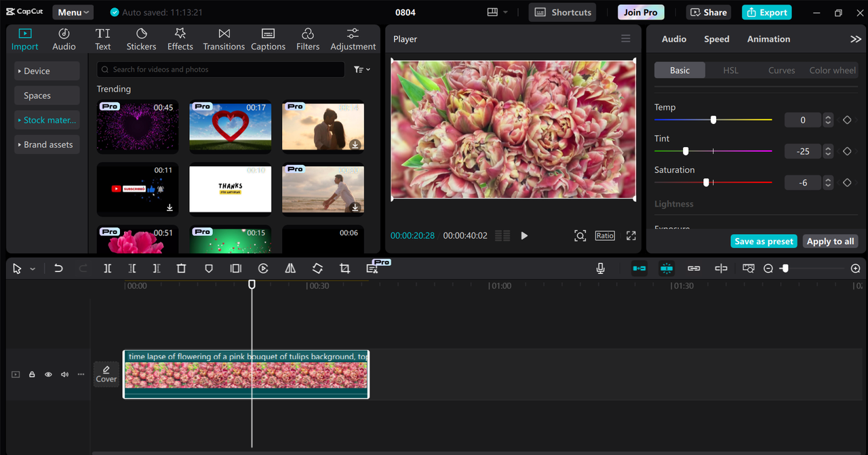Click the microphone Record voiceover icon

(x=600, y=269)
